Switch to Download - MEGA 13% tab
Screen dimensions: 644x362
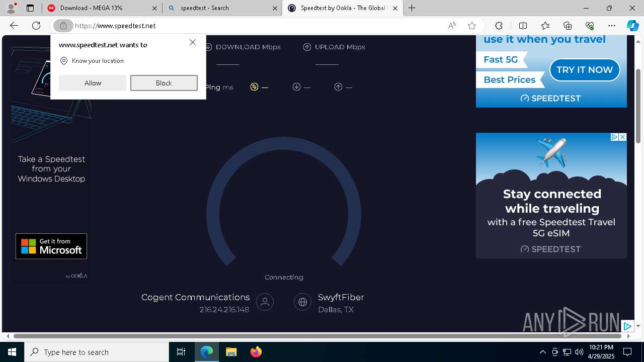click(102, 8)
